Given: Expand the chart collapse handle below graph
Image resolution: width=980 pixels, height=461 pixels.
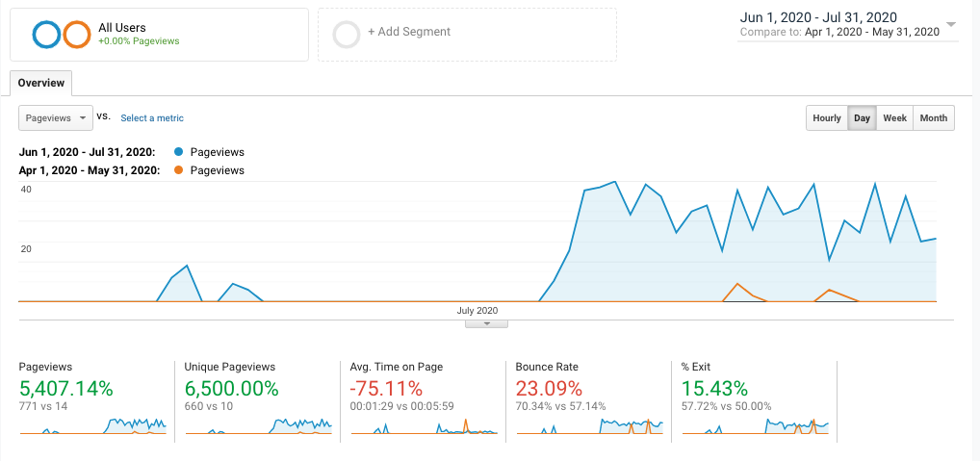Looking at the screenshot, I should (x=486, y=323).
